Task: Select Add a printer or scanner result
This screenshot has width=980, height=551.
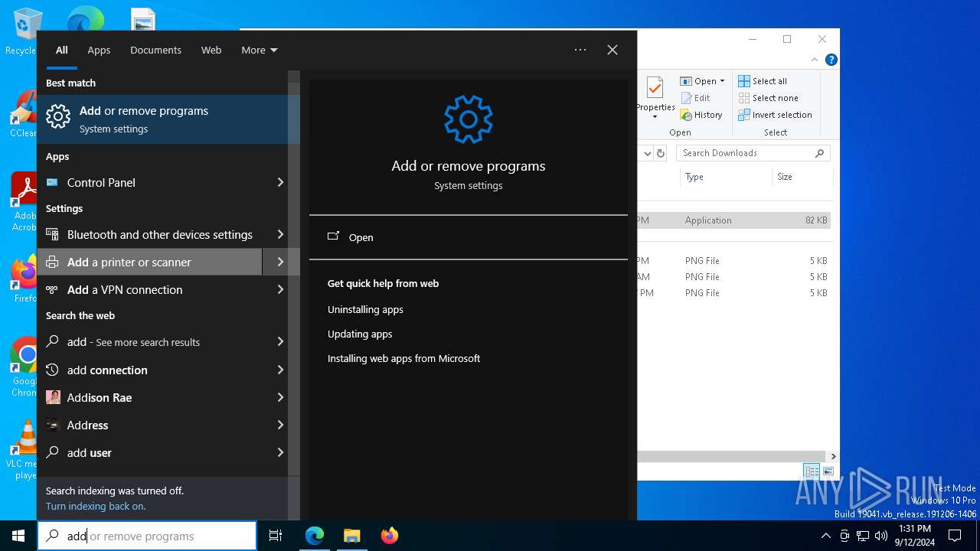Action: click(x=149, y=262)
